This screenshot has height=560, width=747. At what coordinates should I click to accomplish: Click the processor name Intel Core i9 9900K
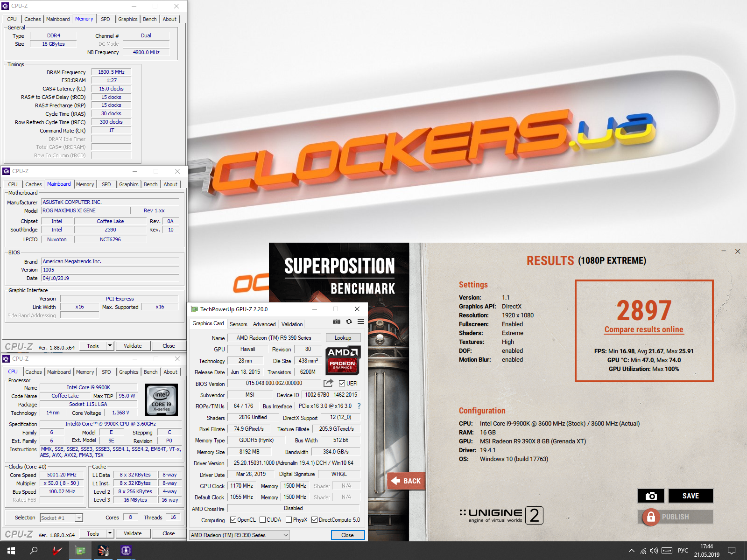coord(89,387)
